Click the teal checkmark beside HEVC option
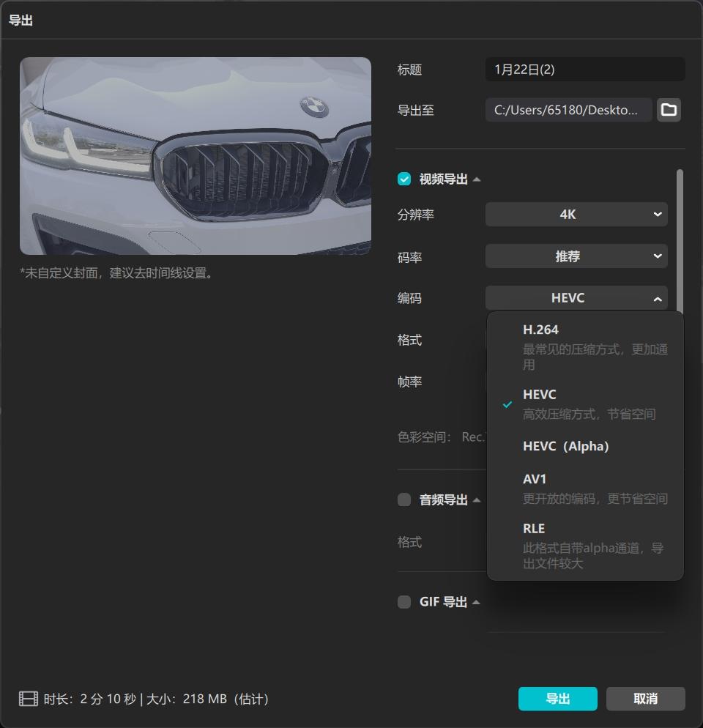Image resolution: width=703 pixels, height=728 pixels. click(x=506, y=404)
